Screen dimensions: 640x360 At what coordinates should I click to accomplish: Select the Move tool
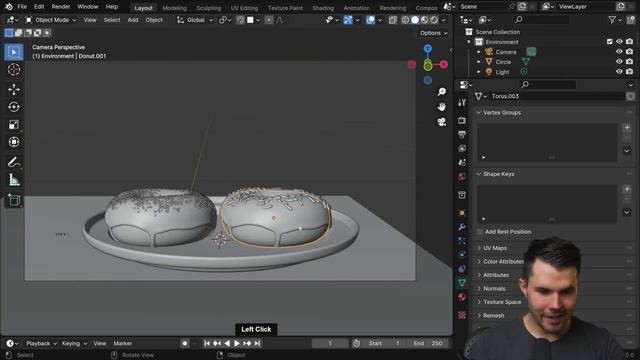(14, 89)
